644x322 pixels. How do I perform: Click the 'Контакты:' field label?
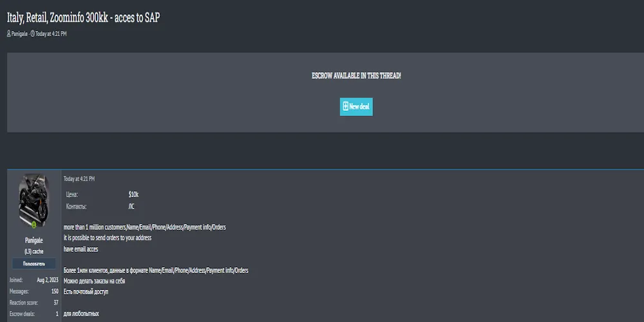76,207
